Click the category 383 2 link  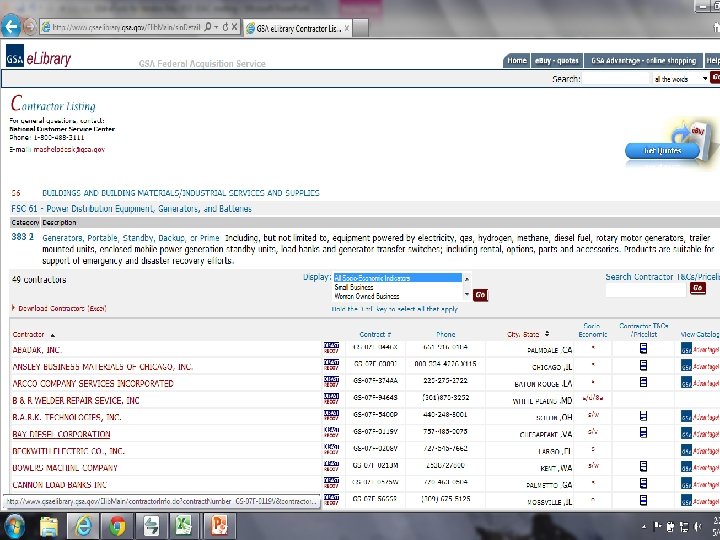[x=22, y=237]
